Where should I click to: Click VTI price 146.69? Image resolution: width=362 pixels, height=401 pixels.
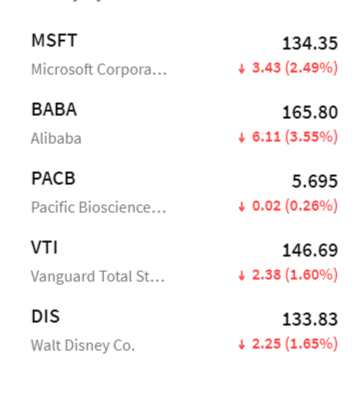310,250
